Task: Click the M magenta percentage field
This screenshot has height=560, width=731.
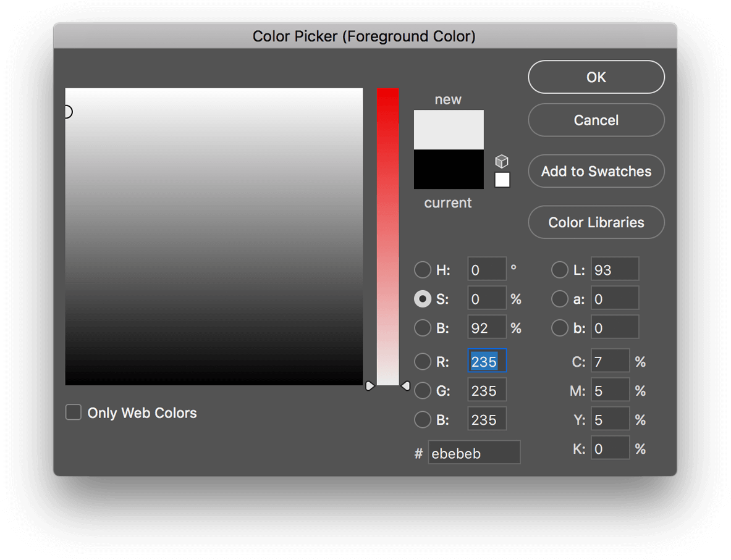Action: point(611,390)
